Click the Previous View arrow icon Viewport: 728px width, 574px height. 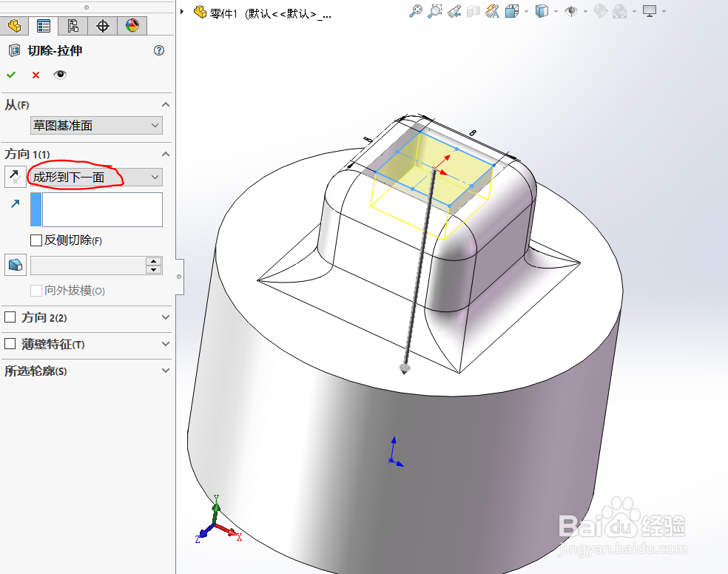(453, 10)
